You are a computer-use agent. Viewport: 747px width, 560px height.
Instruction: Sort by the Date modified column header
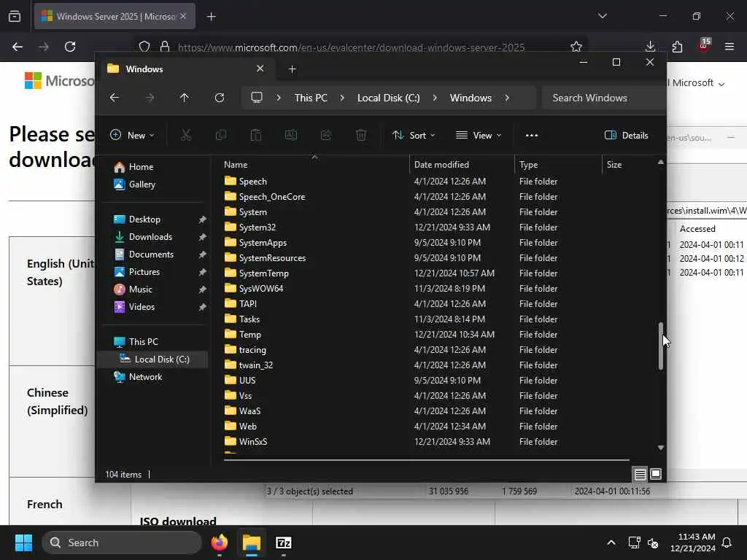coord(441,164)
